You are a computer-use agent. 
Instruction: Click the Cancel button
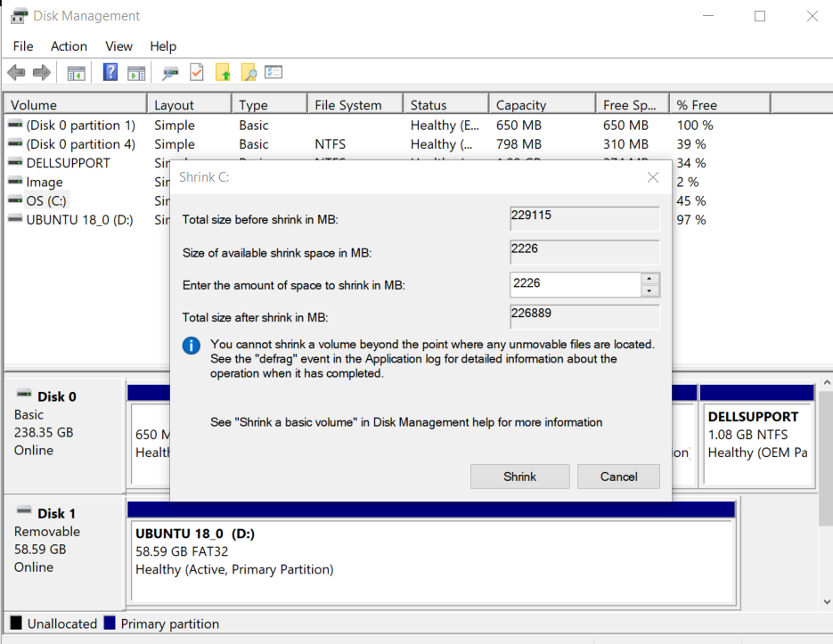[618, 477]
